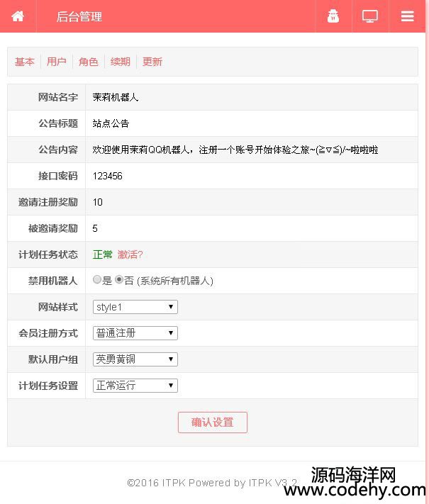Screen dimensions: 429x504
Task: Open the 更新 tab
Action: (152, 62)
